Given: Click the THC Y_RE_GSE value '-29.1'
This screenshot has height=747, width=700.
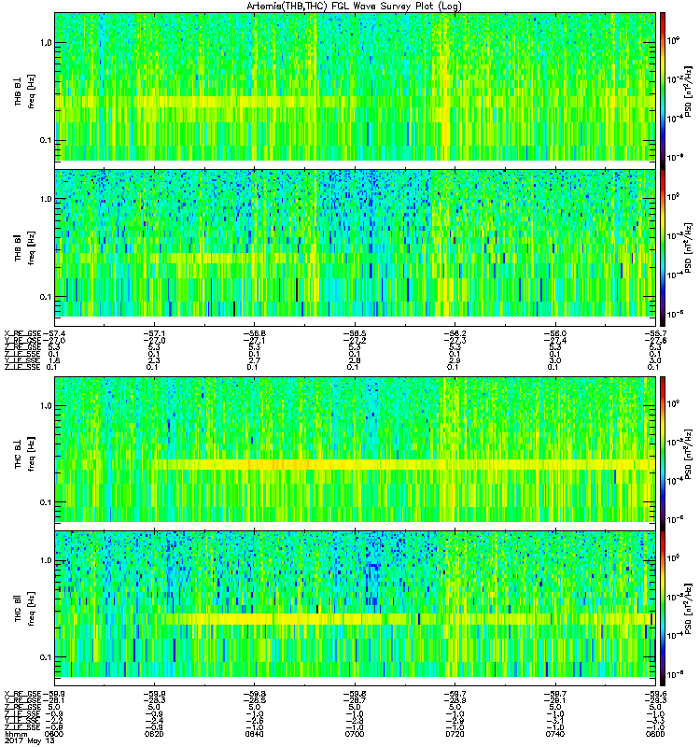Looking at the screenshot, I should pos(554,700).
